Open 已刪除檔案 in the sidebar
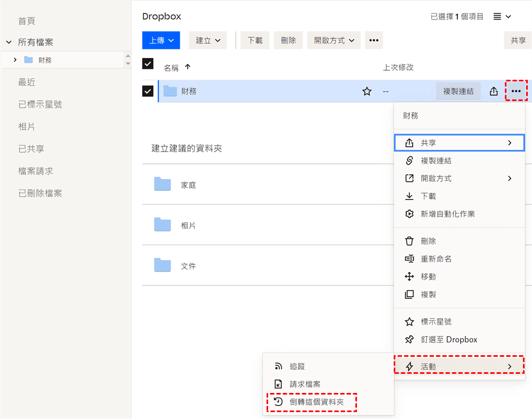Screen dimensions: 532x419 pyautogui.click(x=40, y=193)
